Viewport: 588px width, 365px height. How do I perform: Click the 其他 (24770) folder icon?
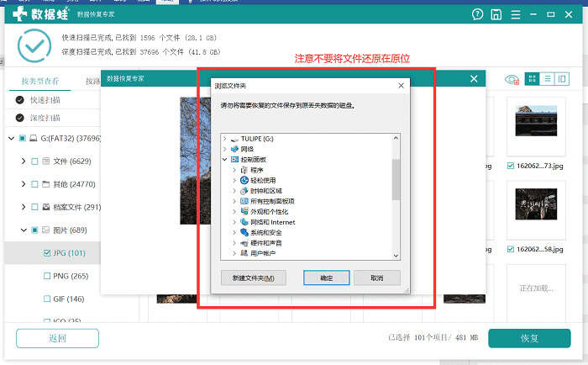click(x=45, y=184)
